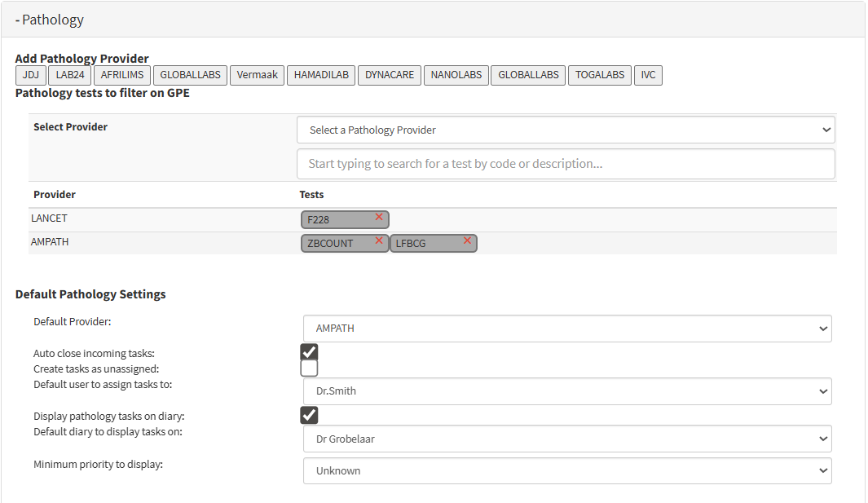Click the AFRILIMS provider button
This screenshot has width=868, height=503.
[x=122, y=75]
